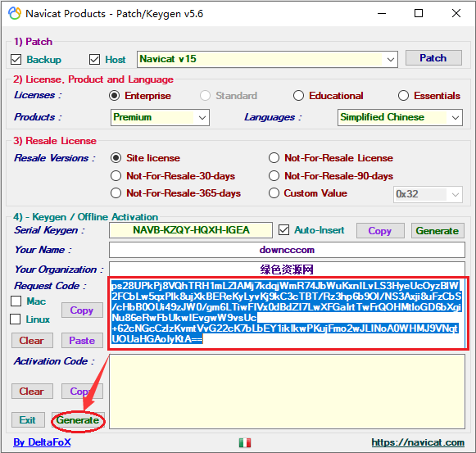
Task: Minimize the window using the title bar
Action: [382, 13]
